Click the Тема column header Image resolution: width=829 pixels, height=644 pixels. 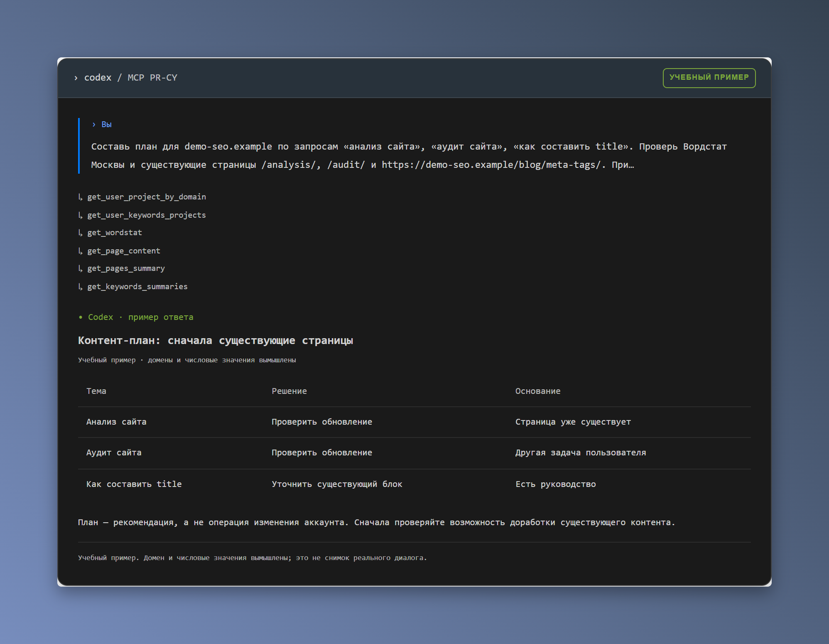click(x=96, y=391)
